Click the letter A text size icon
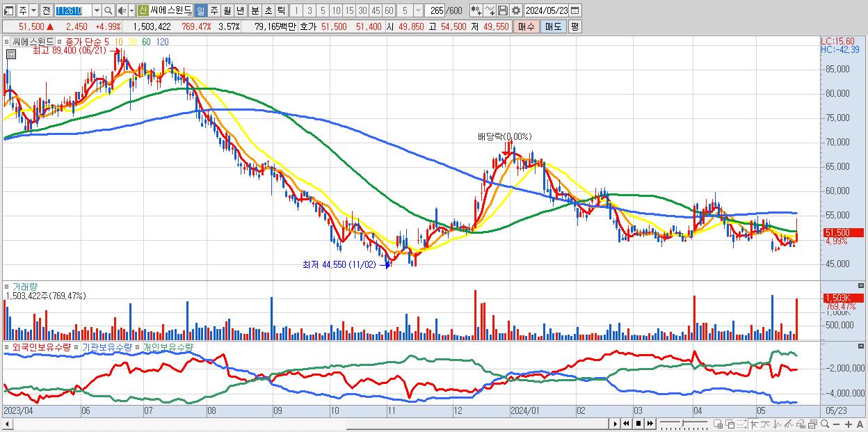 click(860, 424)
